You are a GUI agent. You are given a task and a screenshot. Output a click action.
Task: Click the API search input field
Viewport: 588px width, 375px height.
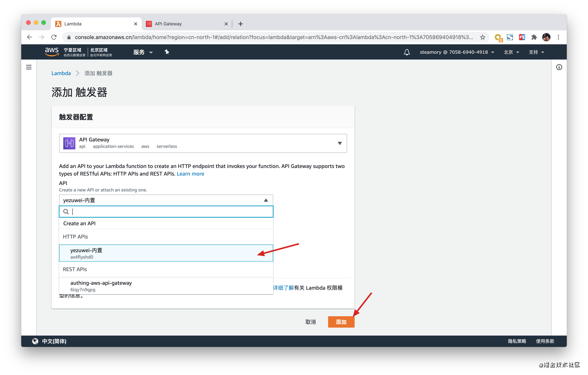pos(168,211)
